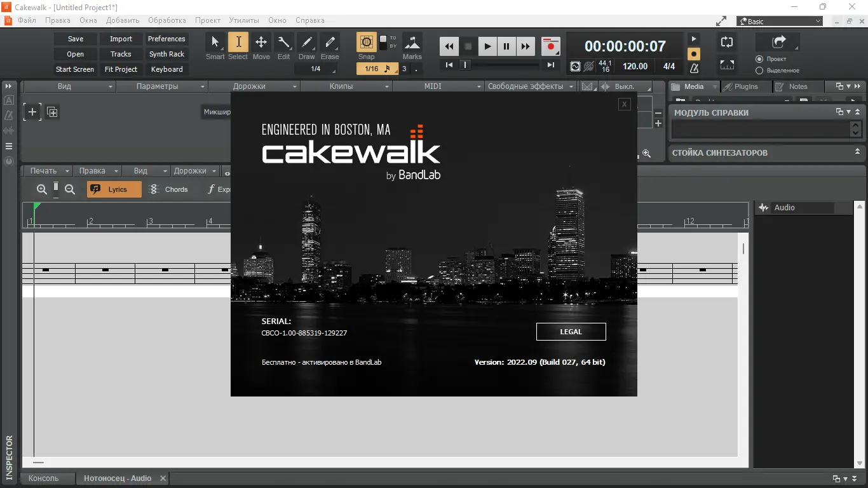Click the left sidebar power icon
Image resolution: width=868 pixels, height=488 pixels.
[x=9, y=161]
